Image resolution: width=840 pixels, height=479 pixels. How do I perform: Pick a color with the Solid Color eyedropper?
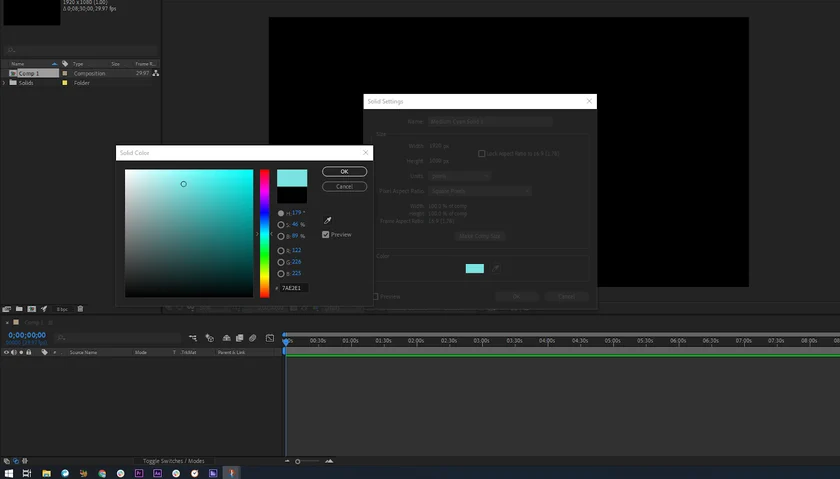point(326,221)
